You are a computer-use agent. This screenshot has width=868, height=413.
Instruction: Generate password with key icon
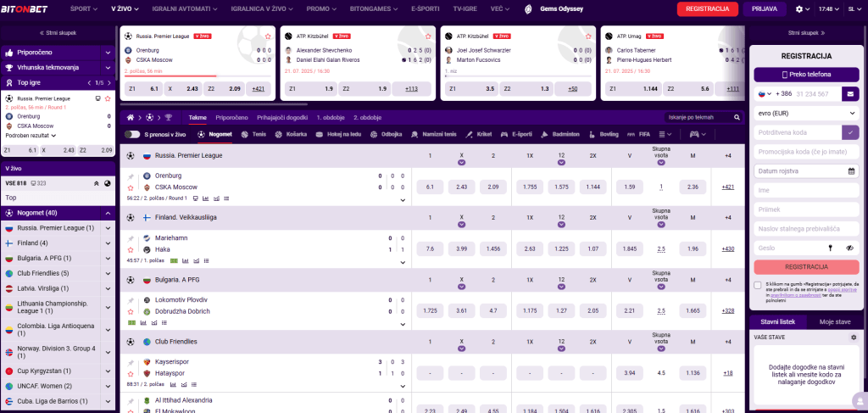[831, 248]
